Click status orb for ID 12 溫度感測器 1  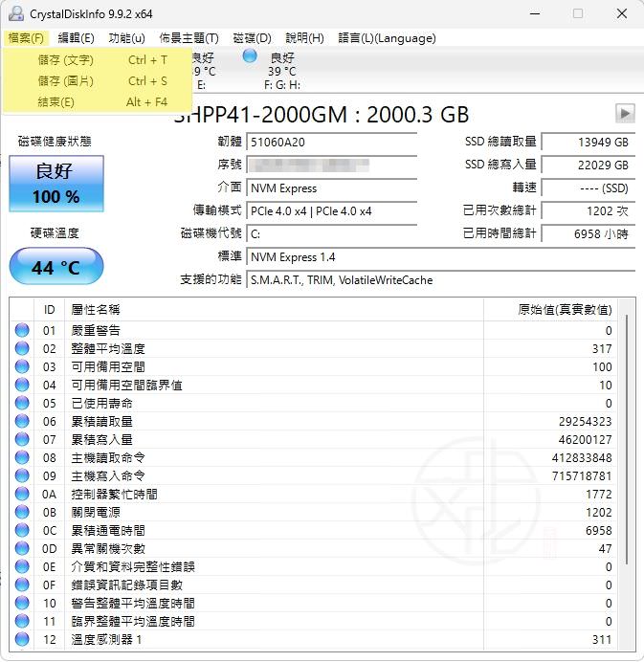[x=22, y=639]
